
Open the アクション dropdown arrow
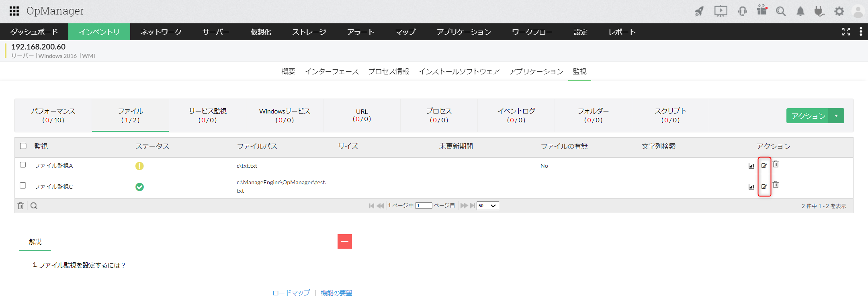[x=836, y=116]
